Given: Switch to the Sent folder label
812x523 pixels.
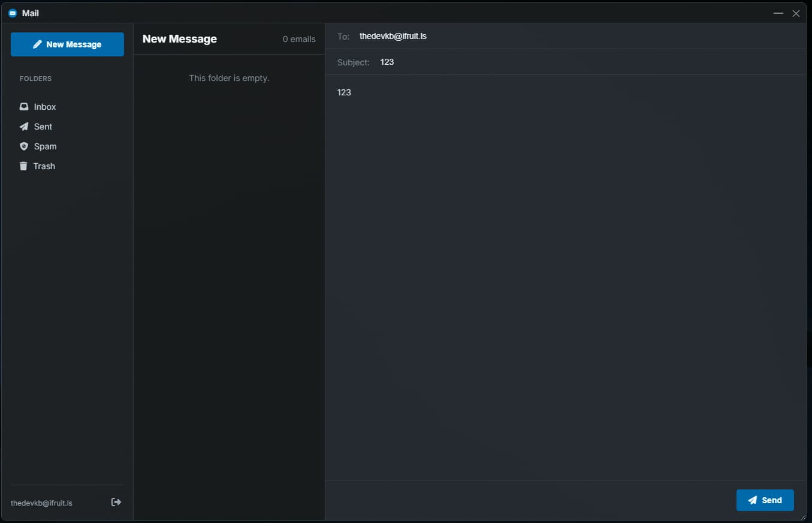Looking at the screenshot, I should pyautogui.click(x=43, y=127).
